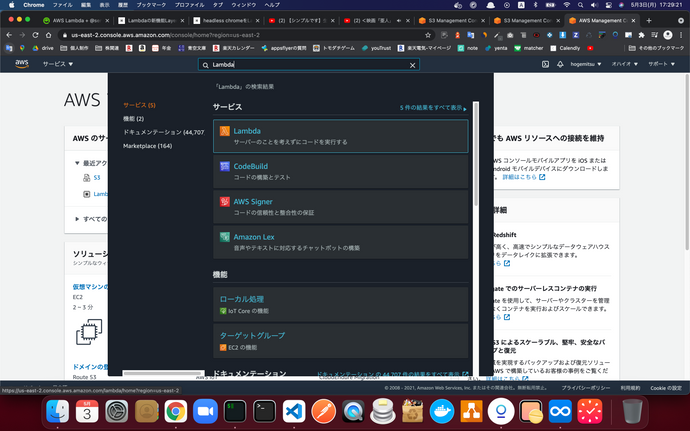Image resolution: width=690 pixels, height=431 pixels.
Task: Open the サービス dropdown menu
Action: point(58,64)
